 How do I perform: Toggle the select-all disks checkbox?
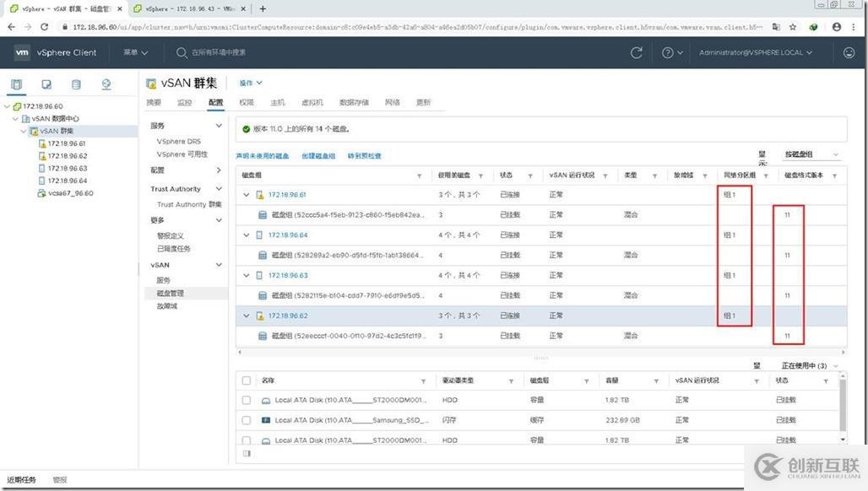[x=247, y=380]
